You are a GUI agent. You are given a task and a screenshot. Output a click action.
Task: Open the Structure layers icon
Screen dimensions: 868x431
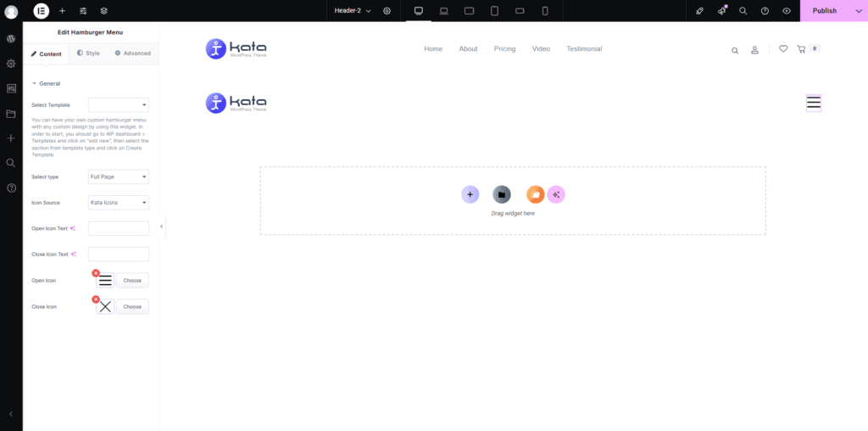pyautogui.click(x=104, y=10)
